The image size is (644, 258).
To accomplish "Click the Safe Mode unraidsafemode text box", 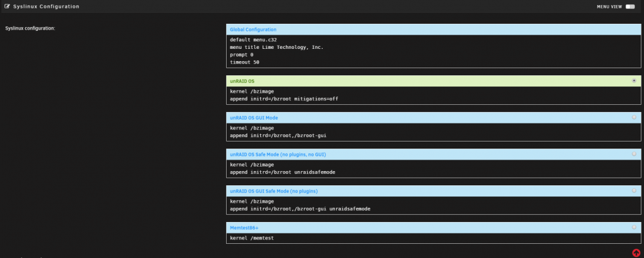I will point(433,169).
